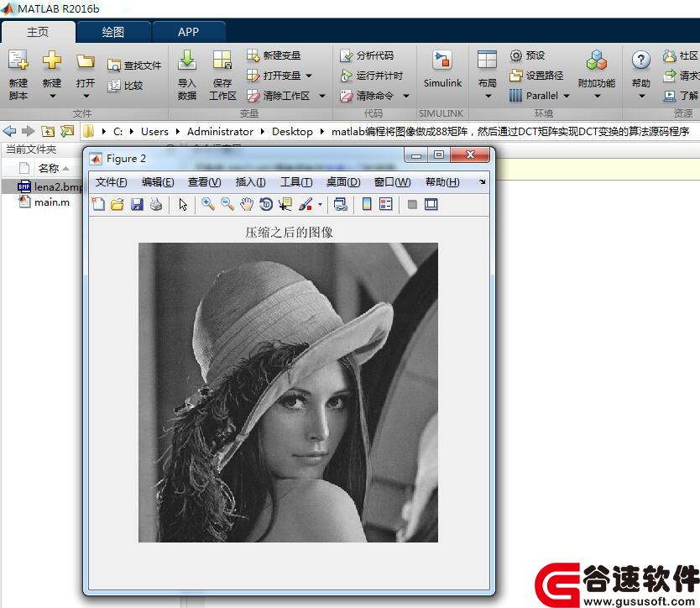Click Save Workspace (保存工作区) icon
The height and width of the screenshot is (608, 700).
tap(222, 60)
